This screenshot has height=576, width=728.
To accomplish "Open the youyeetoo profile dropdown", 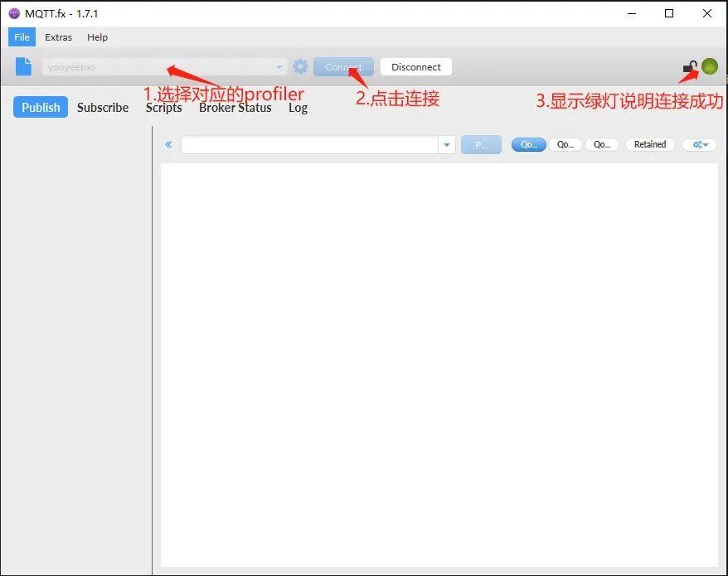I will click(165, 67).
